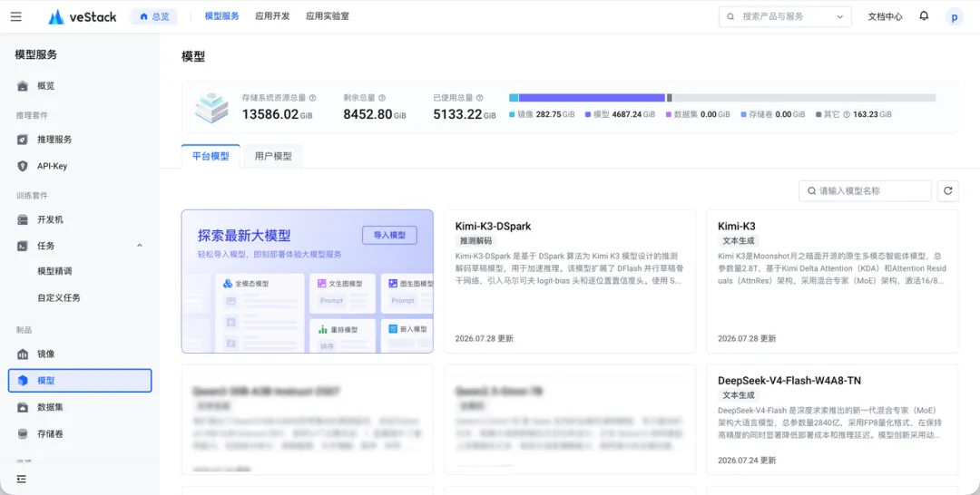Click the 嵌入模型 tile in banner
The width and height of the screenshot is (980, 495).
click(407, 335)
